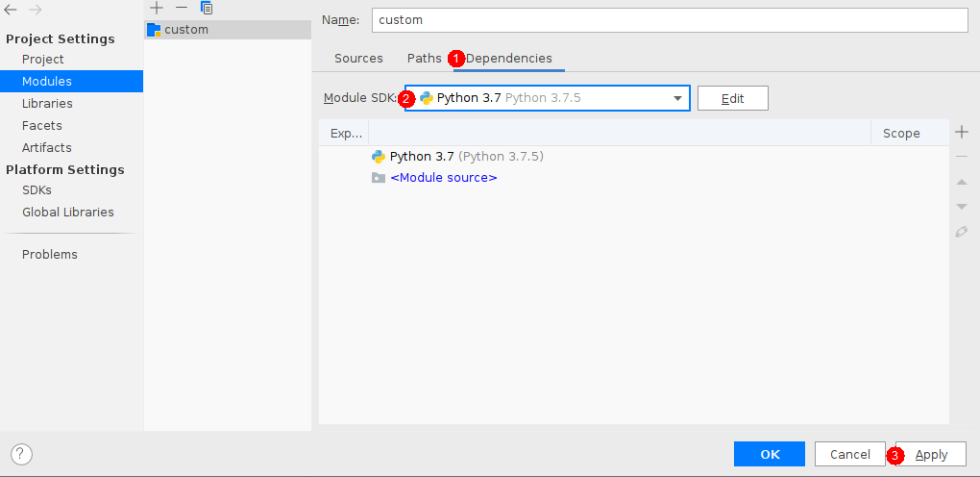Switch to the Sources tab
The height and width of the screenshot is (477, 980).
358,59
